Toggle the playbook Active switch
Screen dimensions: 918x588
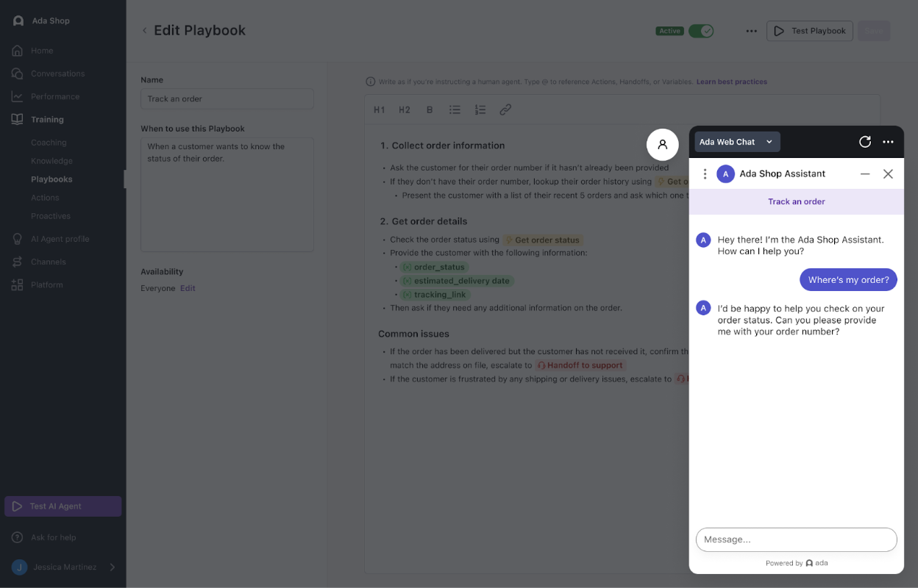pyautogui.click(x=701, y=31)
